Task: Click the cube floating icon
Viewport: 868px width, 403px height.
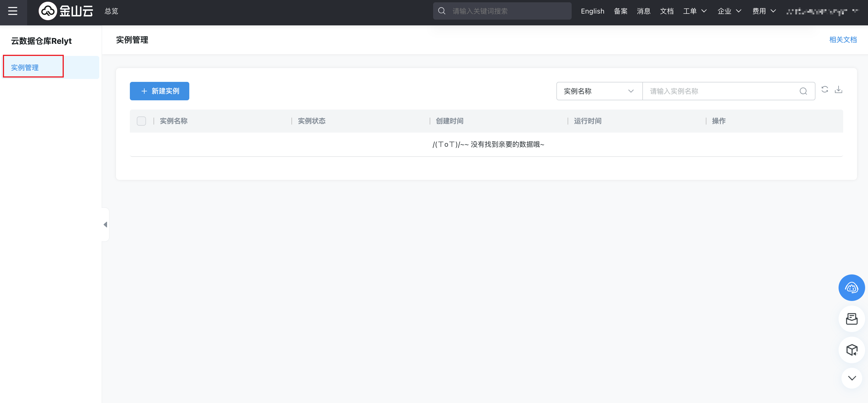Action: (x=851, y=350)
